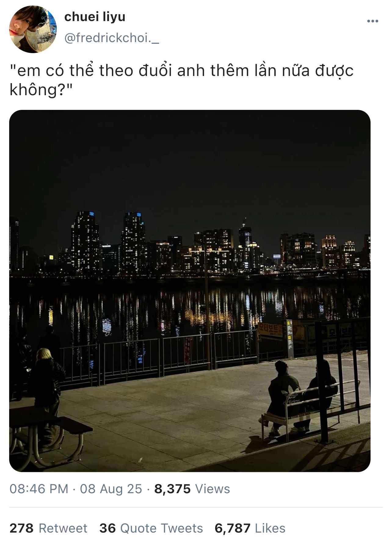Click the 6,787 likes number

[x=233, y=528]
